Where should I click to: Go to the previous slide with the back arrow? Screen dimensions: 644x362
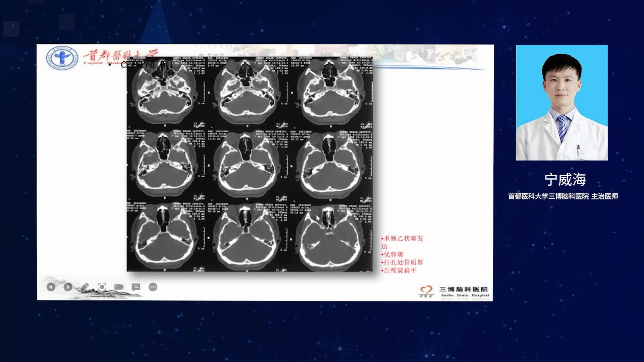[x=51, y=287]
